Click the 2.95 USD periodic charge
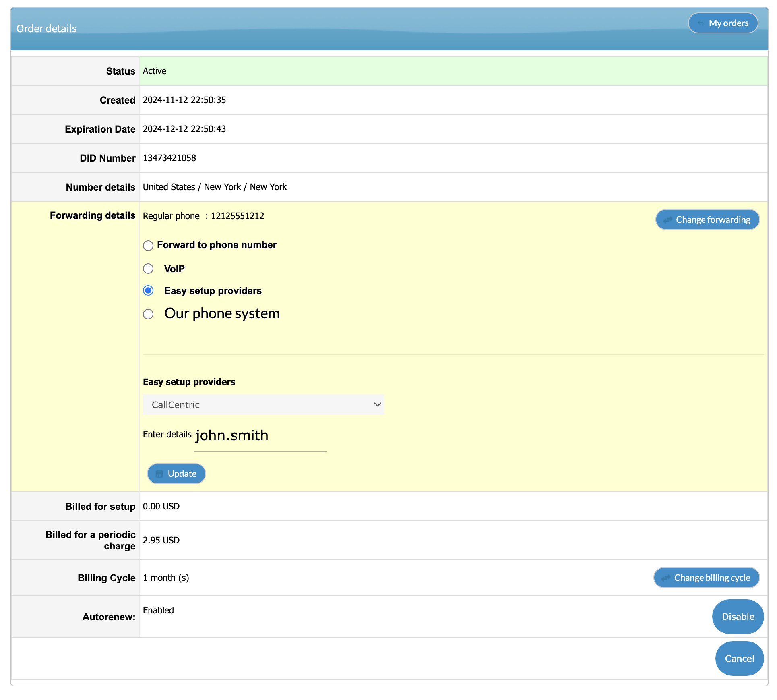Image resolution: width=777 pixels, height=700 pixels. pos(161,540)
